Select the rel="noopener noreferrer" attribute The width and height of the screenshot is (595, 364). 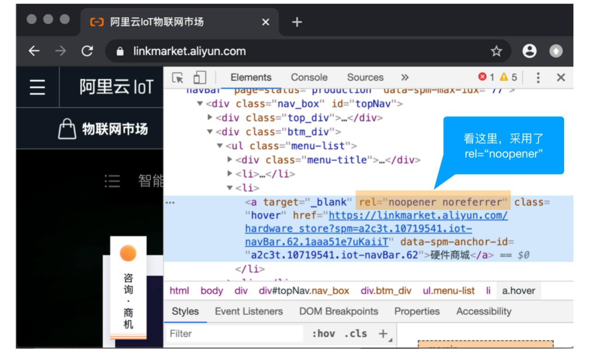click(433, 202)
